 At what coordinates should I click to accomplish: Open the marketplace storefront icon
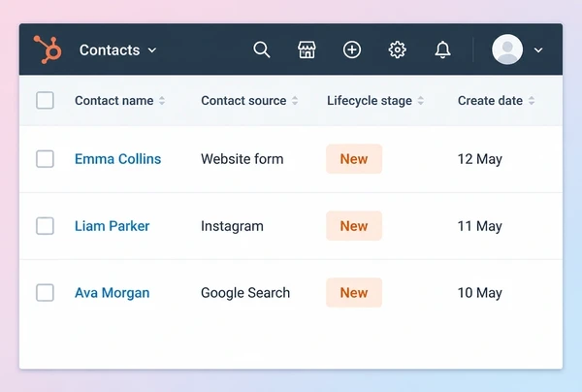pos(307,49)
